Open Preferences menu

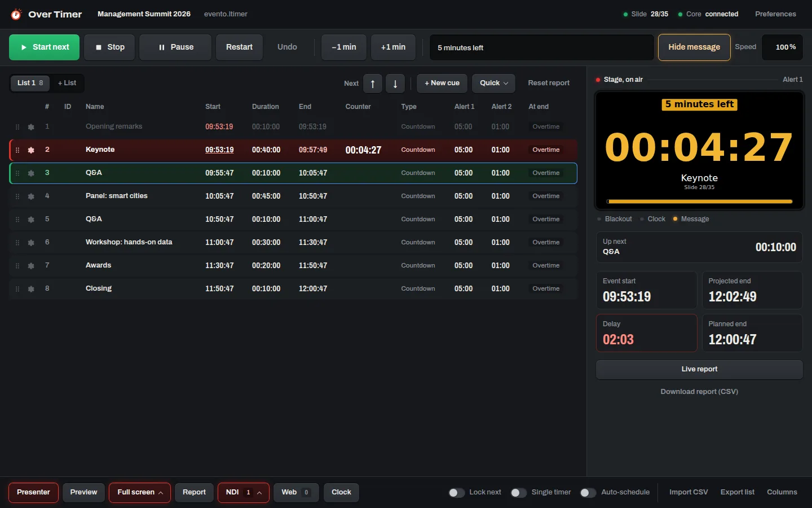pos(775,14)
